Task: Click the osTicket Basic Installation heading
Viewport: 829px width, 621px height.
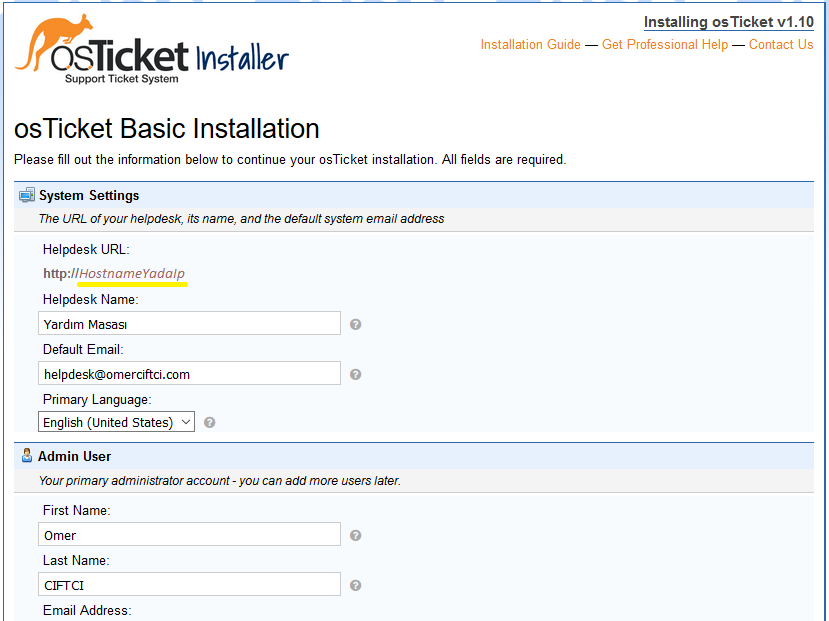Action: (167, 129)
